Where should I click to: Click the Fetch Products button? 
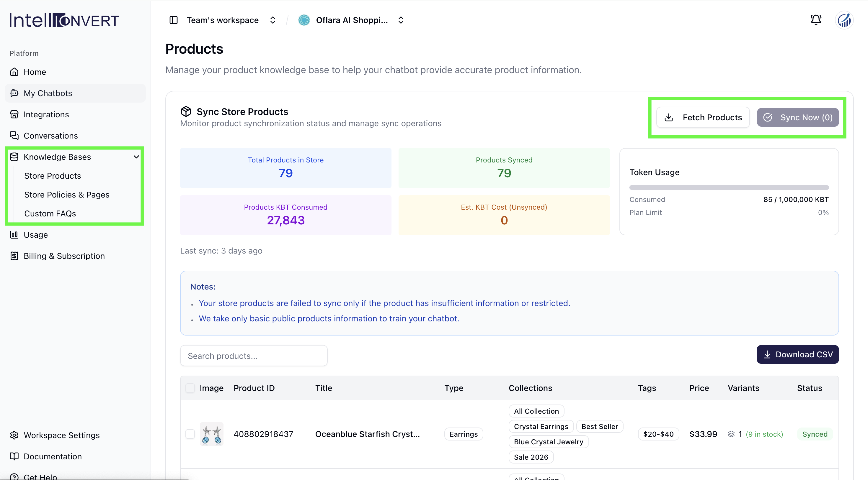coord(703,117)
